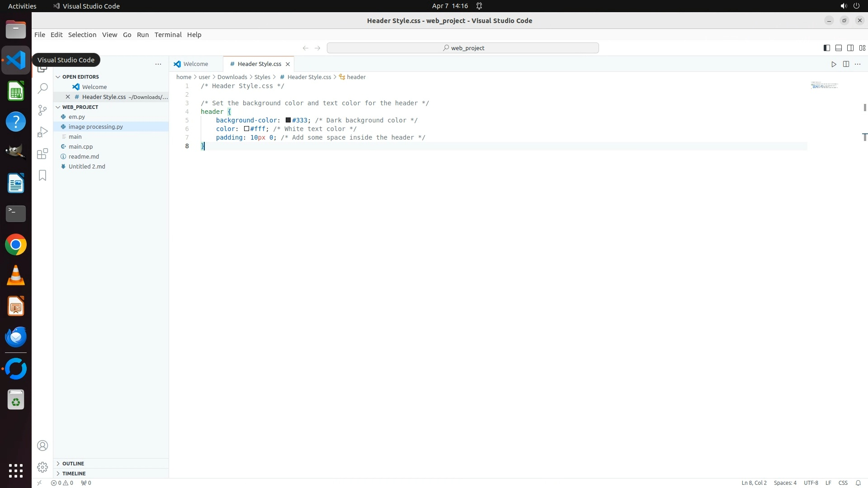Click the Accounts icon
The height and width of the screenshot is (488, 868).
pyautogui.click(x=42, y=446)
